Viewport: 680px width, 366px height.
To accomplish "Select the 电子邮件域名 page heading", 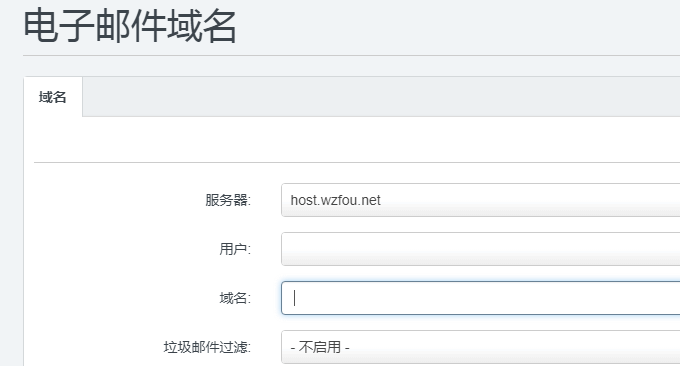I will coord(130,26).
